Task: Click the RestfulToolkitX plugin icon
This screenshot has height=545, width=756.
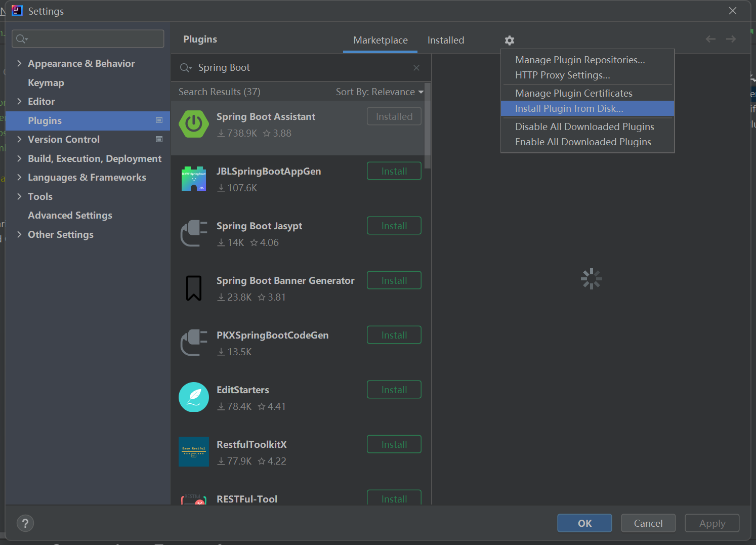Action: click(x=194, y=451)
